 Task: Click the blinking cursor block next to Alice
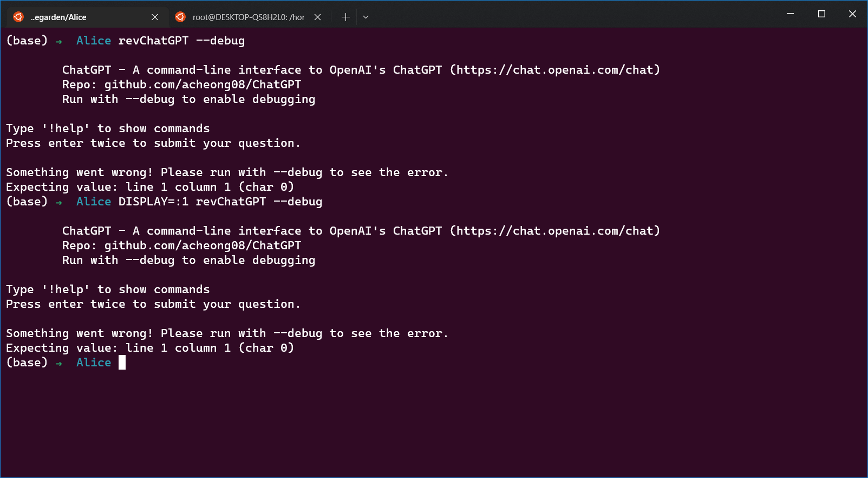[121, 362]
